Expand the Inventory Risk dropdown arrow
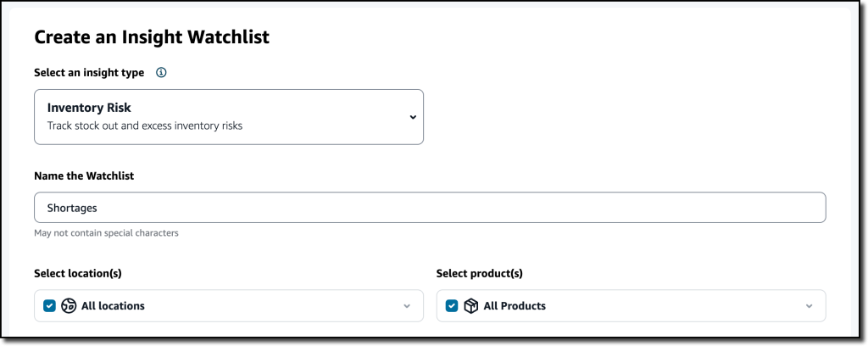 tap(413, 117)
